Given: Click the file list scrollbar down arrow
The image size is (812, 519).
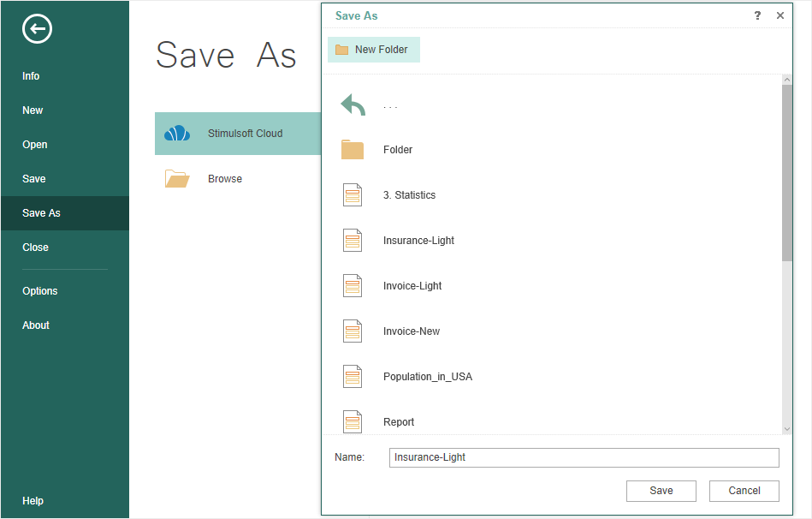Looking at the screenshot, I should [x=787, y=429].
